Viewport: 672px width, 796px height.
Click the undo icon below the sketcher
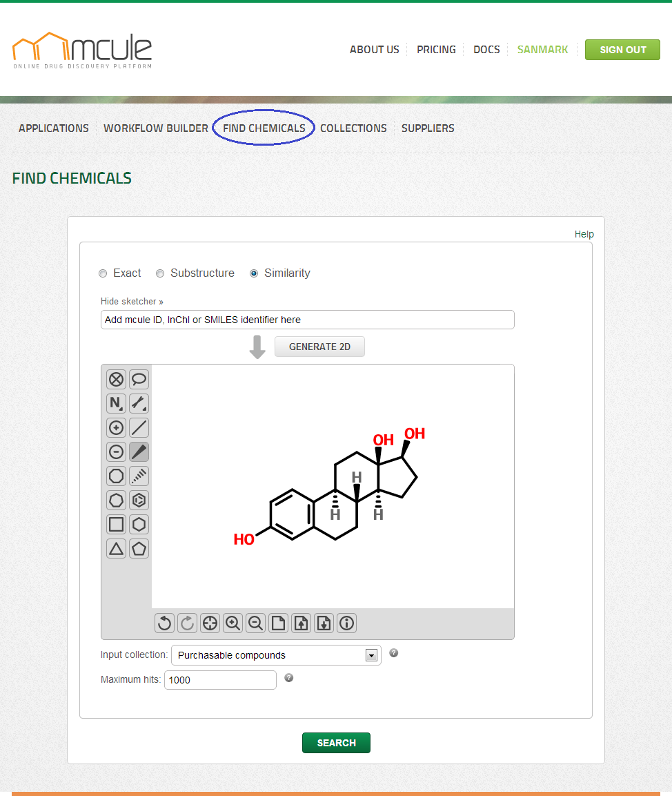[x=164, y=623]
